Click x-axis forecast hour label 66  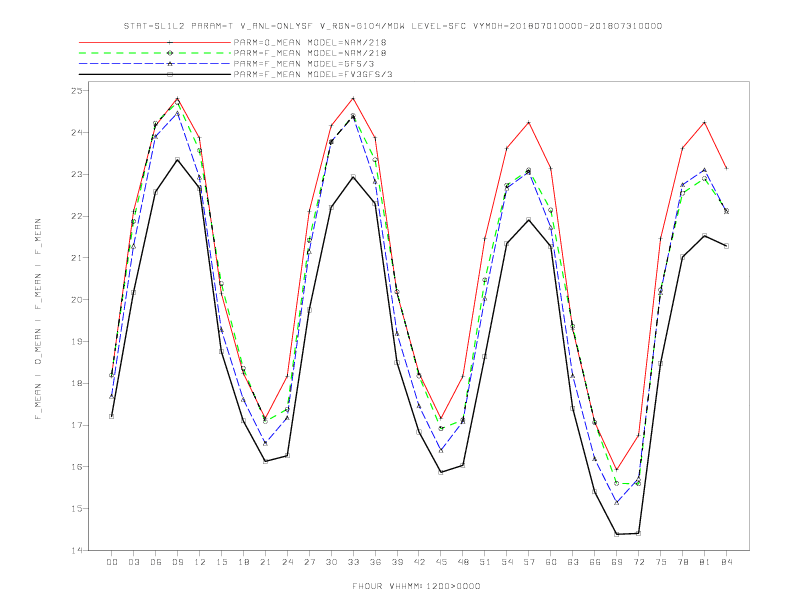595,562
